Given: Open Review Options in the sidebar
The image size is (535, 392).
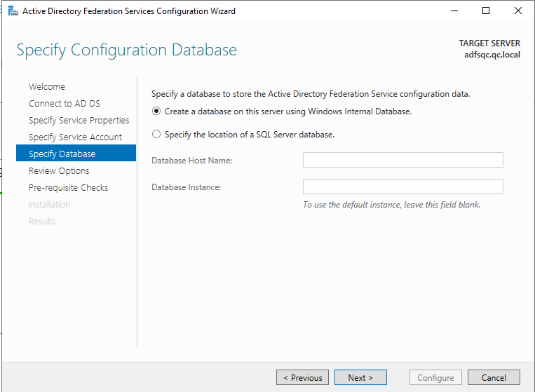Looking at the screenshot, I should (x=59, y=171).
